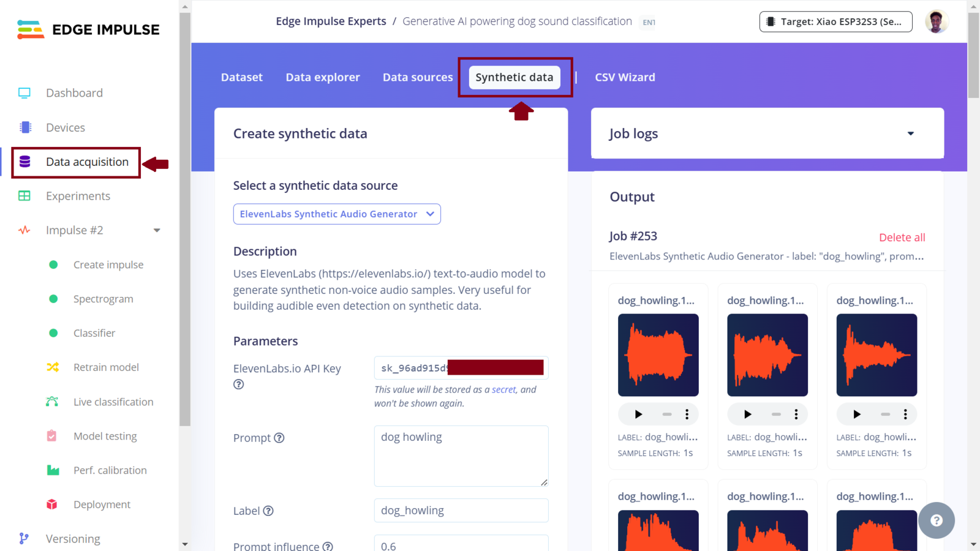980x551 pixels.
Task: Click the Edge Impulse logo
Action: pos(89,29)
